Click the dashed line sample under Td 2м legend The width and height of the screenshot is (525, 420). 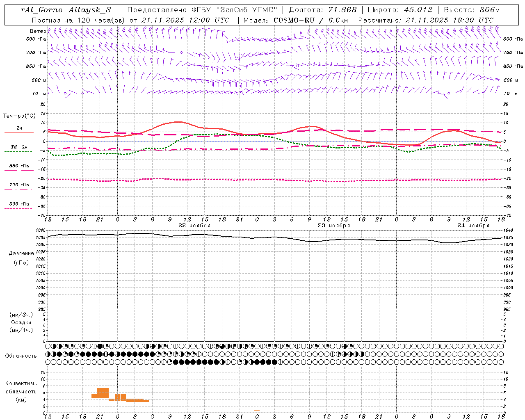[x=19, y=152]
